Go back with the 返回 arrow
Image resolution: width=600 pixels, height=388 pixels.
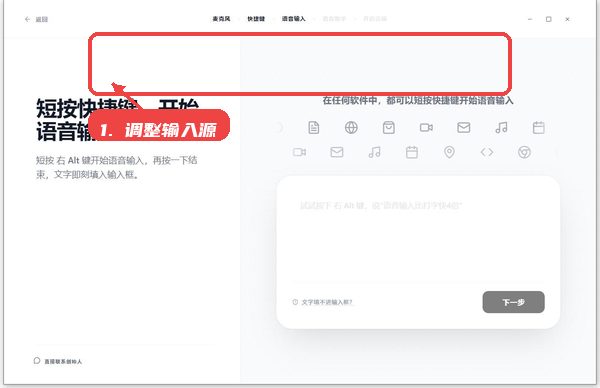pyautogui.click(x=36, y=19)
